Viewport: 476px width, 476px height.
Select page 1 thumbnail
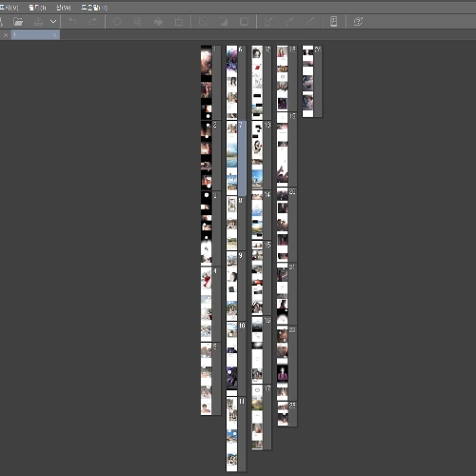[x=210, y=83]
